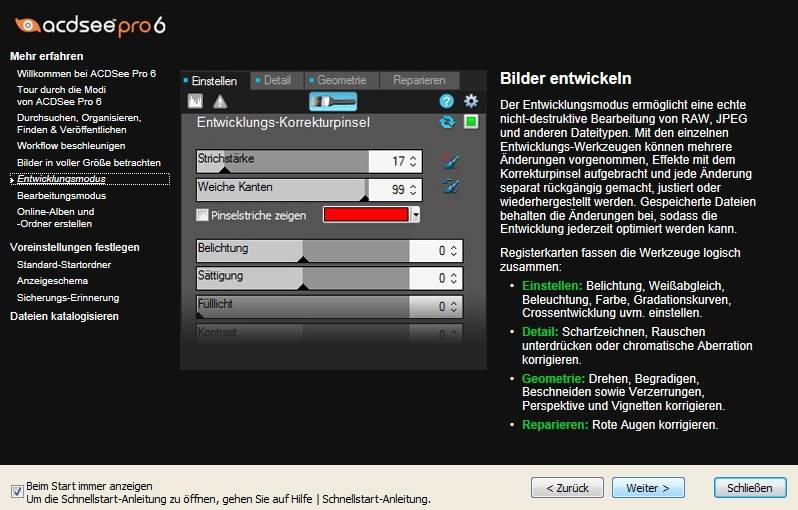
Task: Open Standard-Startordner link
Action: pos(64,265)
